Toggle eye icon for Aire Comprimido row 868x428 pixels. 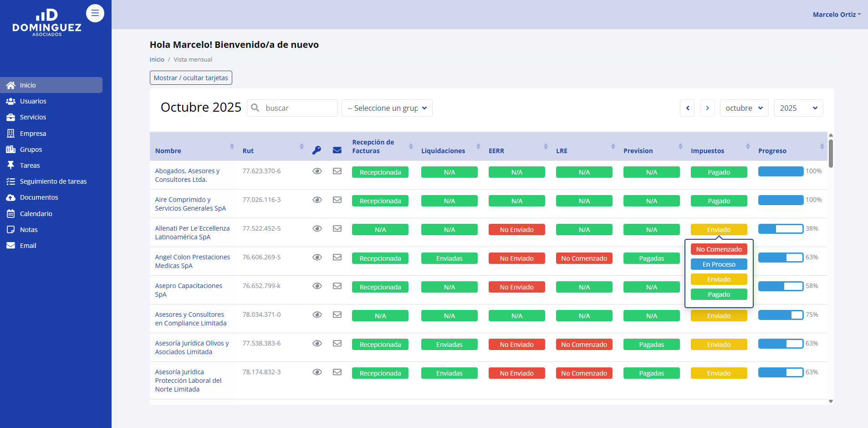317,200
